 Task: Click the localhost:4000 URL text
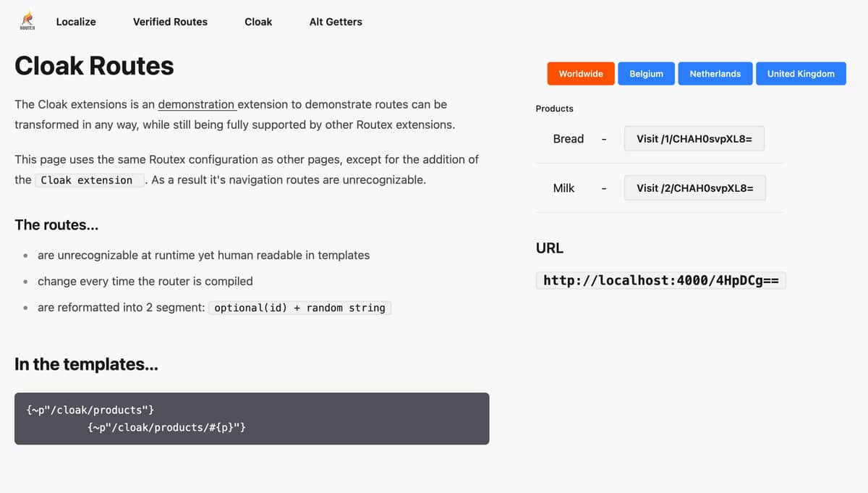tap(660, 280)
